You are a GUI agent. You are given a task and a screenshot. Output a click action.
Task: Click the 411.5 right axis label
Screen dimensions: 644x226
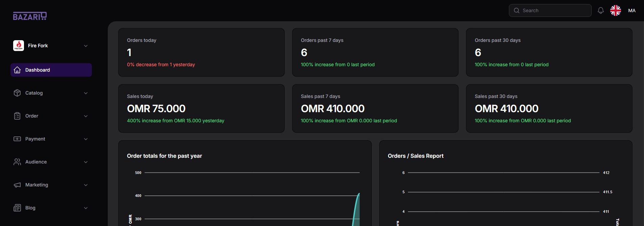[x=608, y=192]
